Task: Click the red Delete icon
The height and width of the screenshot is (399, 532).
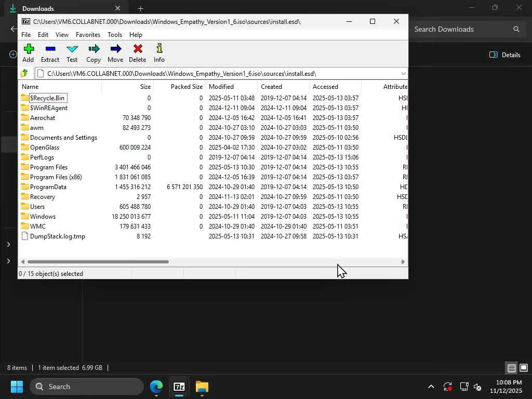Action: (x=137, y=49)
